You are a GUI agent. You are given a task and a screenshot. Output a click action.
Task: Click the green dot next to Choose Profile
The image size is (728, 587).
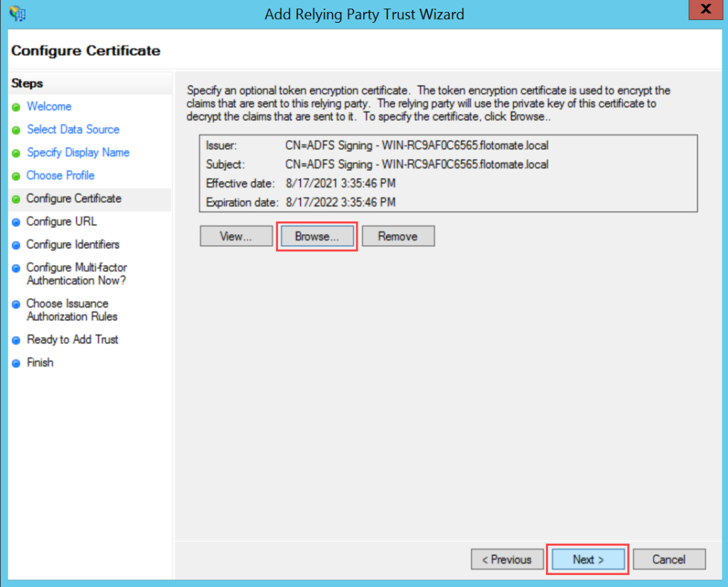[x=16, y=175]
